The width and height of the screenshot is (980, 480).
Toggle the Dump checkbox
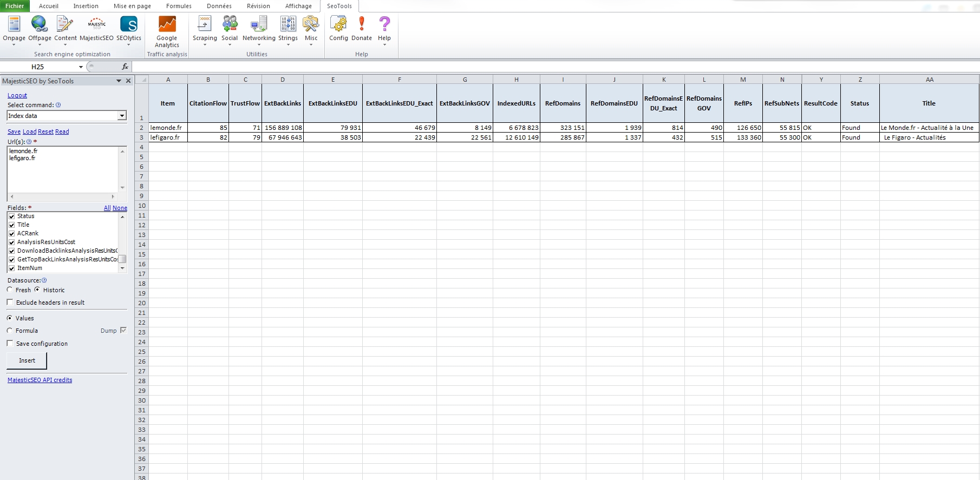pos(123,330)
